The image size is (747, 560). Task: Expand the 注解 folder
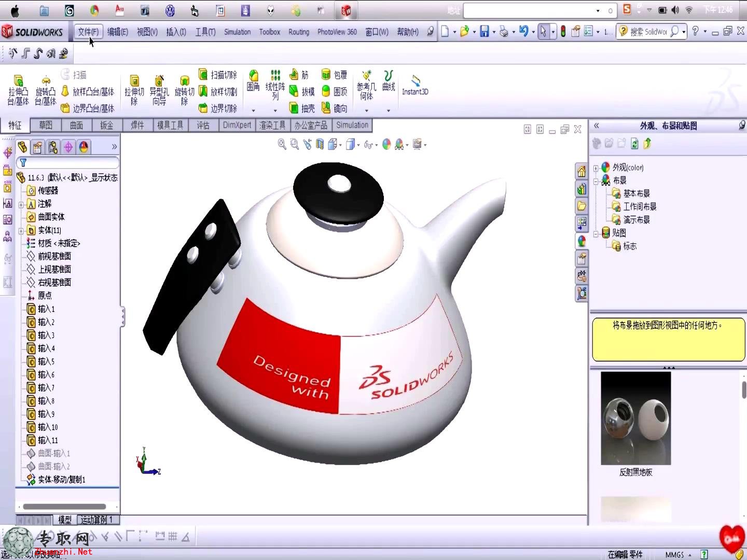(21, 204)
